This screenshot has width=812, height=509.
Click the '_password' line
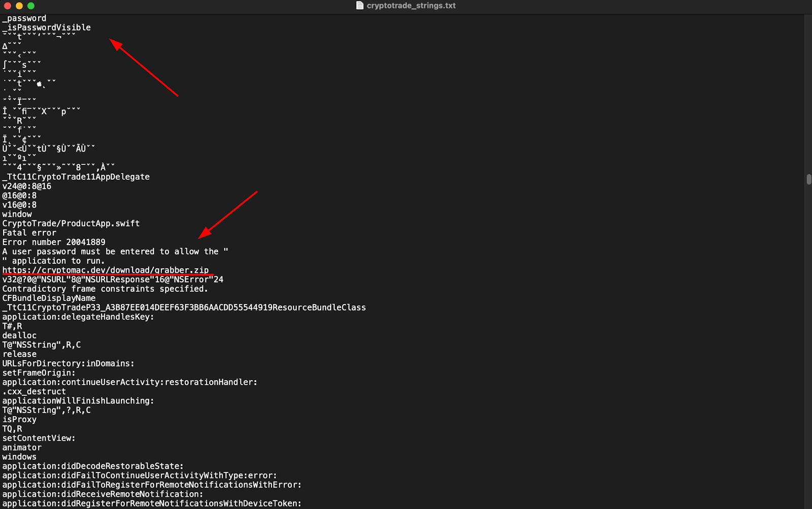[24, 18]
